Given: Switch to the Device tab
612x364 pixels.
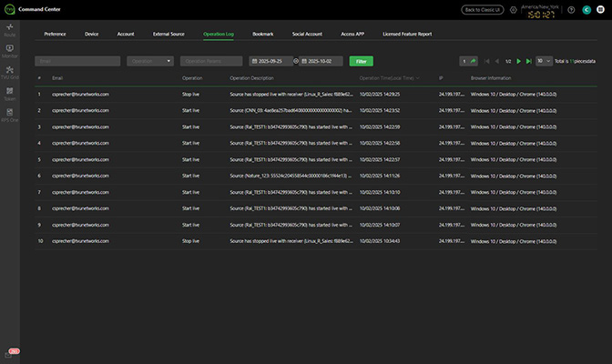Looking at the screenshot, I should click(91, 34).
